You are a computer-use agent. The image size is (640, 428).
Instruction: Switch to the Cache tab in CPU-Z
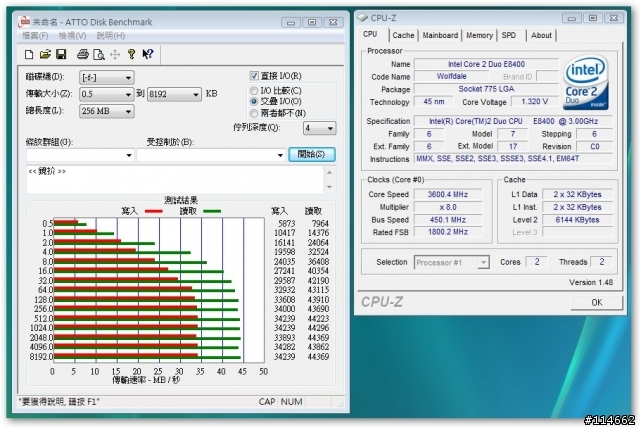(x=403, y=35)
